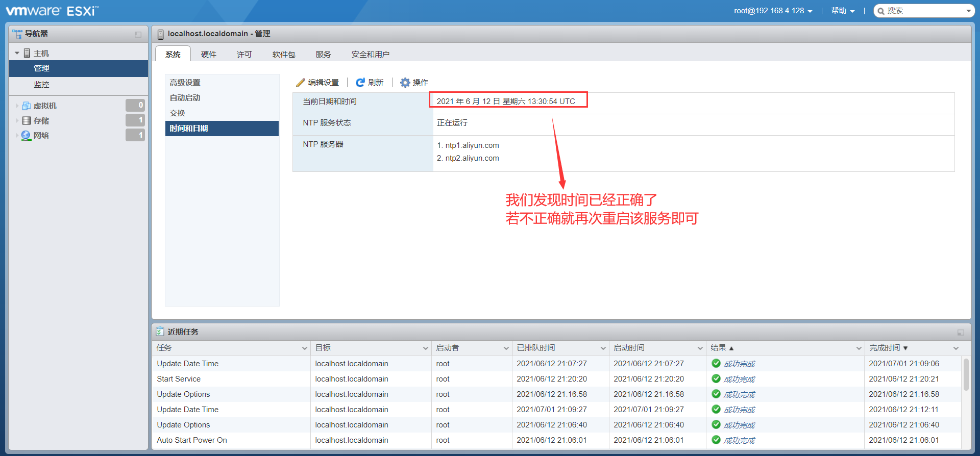The image size is (980, 456).
Task: Click the pencil icon for Edit Settings
Action: point(300,82)
